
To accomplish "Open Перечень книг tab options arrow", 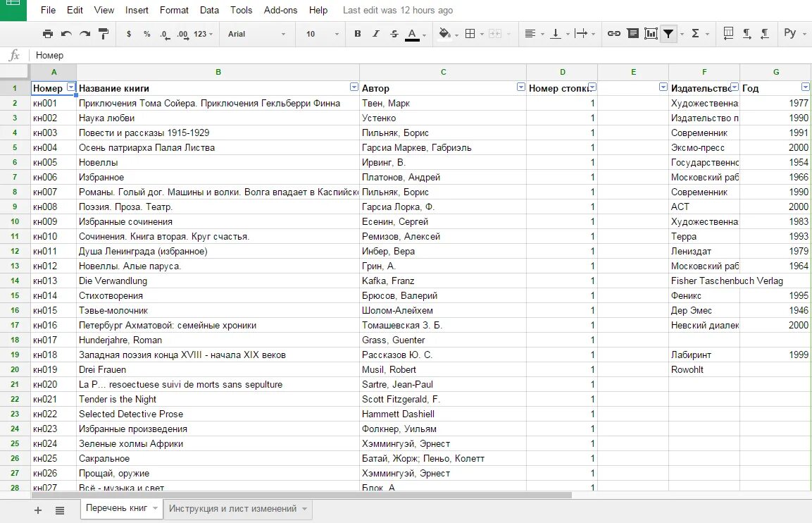I will pos(155,508).
